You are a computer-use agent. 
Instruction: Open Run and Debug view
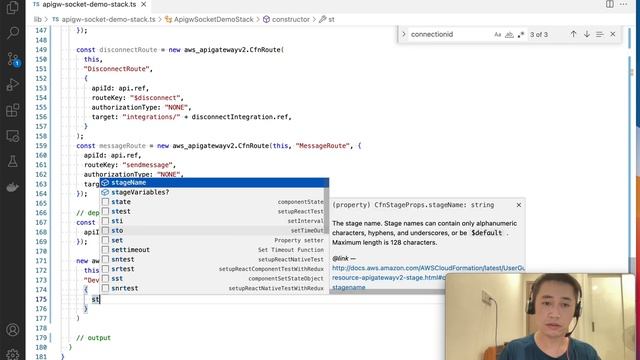point(13,84)
